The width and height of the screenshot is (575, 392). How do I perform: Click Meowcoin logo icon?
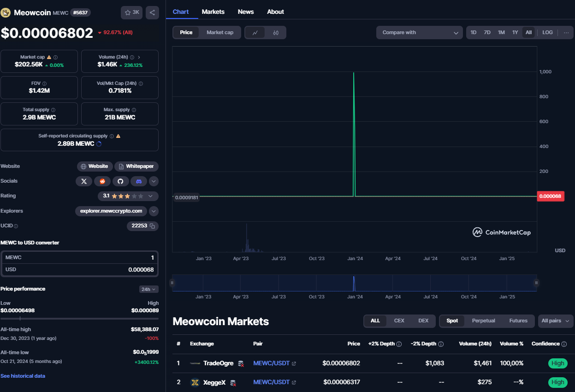point(6,12)
